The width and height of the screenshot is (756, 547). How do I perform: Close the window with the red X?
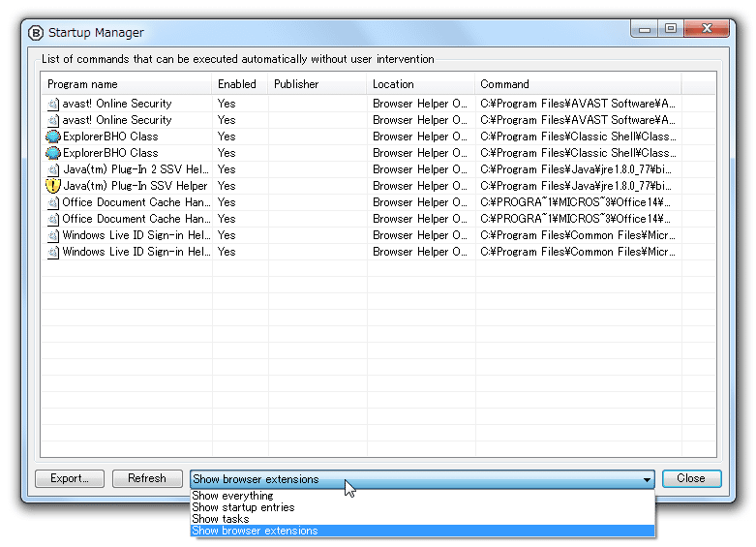pyautogui.click(x=707, y=29)
